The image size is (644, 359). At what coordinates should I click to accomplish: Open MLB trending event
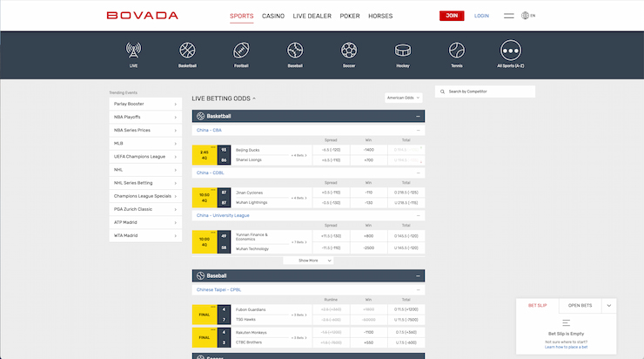(145, 144)
